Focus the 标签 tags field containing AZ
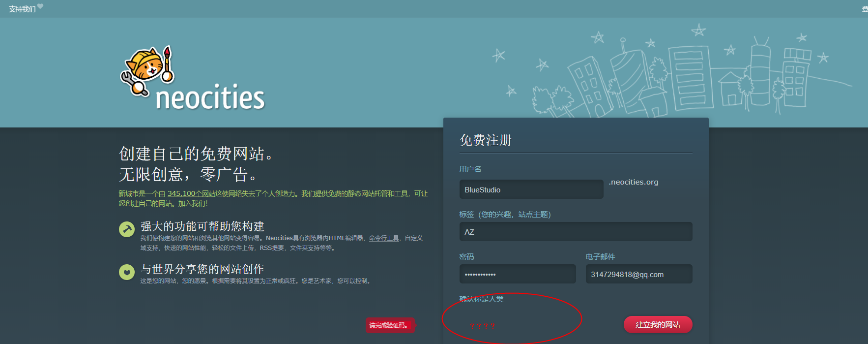 point(576,232)
